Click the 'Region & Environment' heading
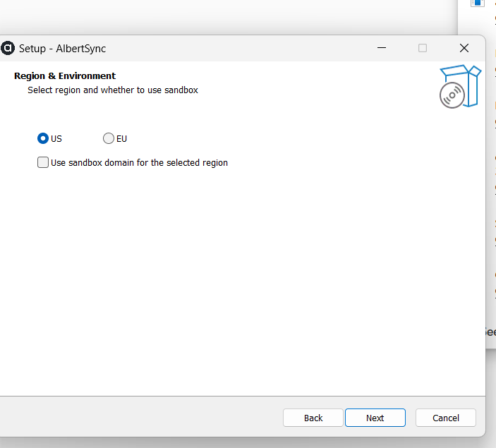This screenshot has height=448, width=496. point(65,75)
